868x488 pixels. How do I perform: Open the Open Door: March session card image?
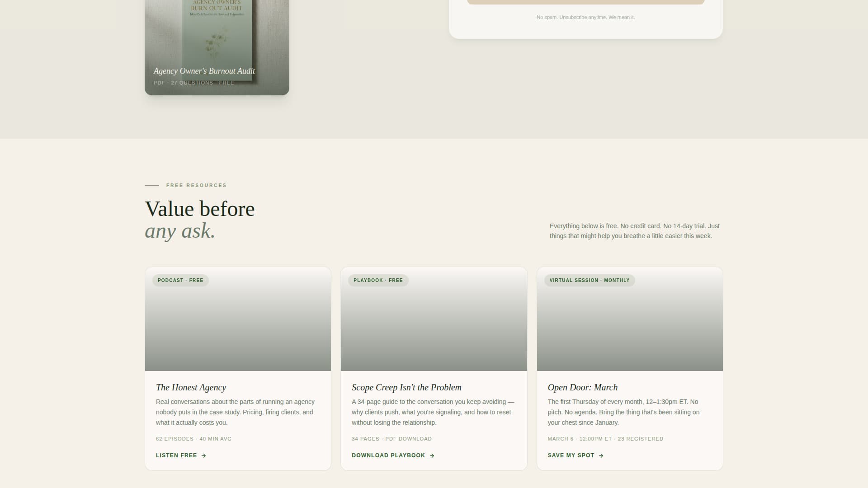[x=629, y=321]
